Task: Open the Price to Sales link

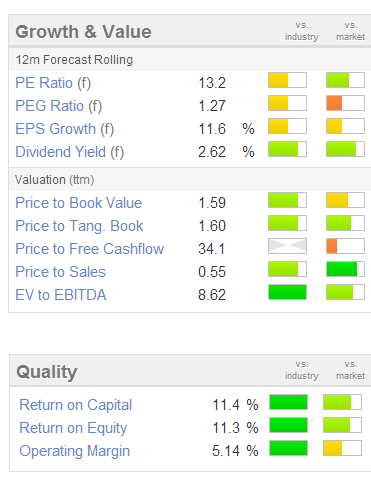Action: [x=61, y=272]
